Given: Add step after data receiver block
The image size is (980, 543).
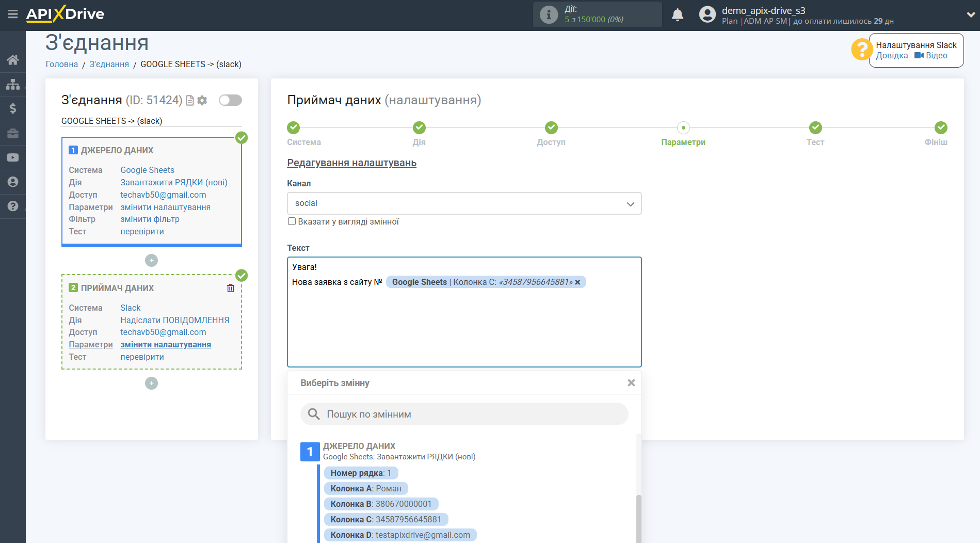Looking at the screenshot, I should 151,383.
